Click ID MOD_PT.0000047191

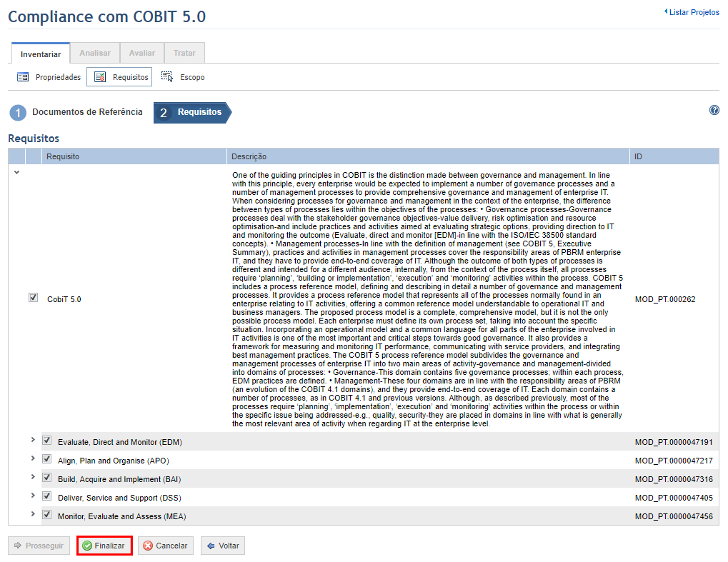point(674,442)
